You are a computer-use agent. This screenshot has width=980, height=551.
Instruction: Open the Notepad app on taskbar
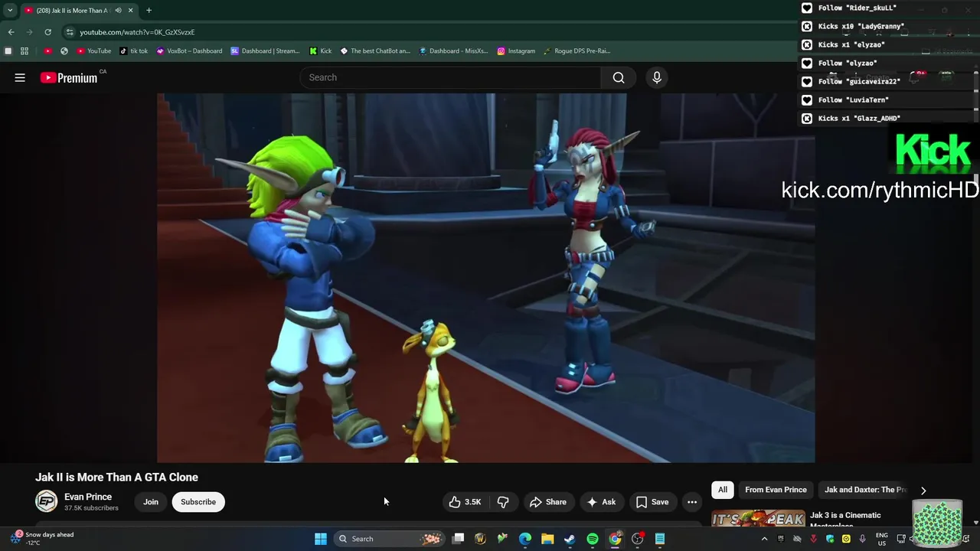pyautogui.click(x=660, y=539)
